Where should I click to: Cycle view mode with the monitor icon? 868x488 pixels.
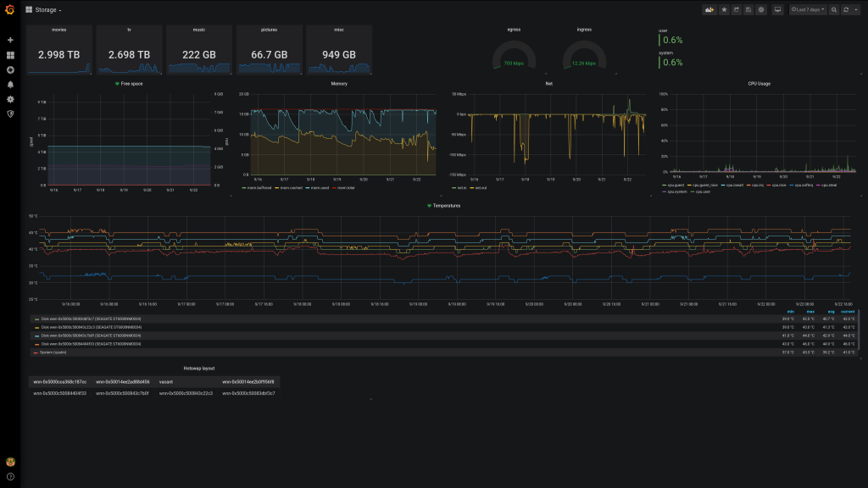click(x=778, y=9)
